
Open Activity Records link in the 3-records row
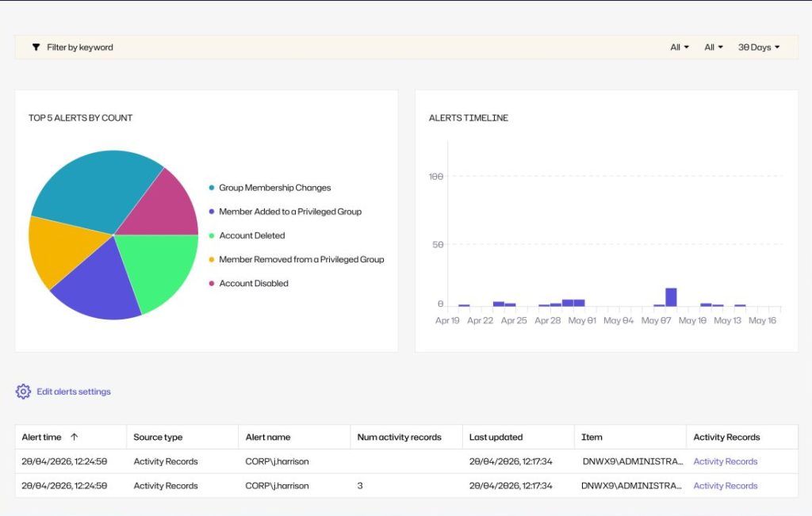[725, 485]
